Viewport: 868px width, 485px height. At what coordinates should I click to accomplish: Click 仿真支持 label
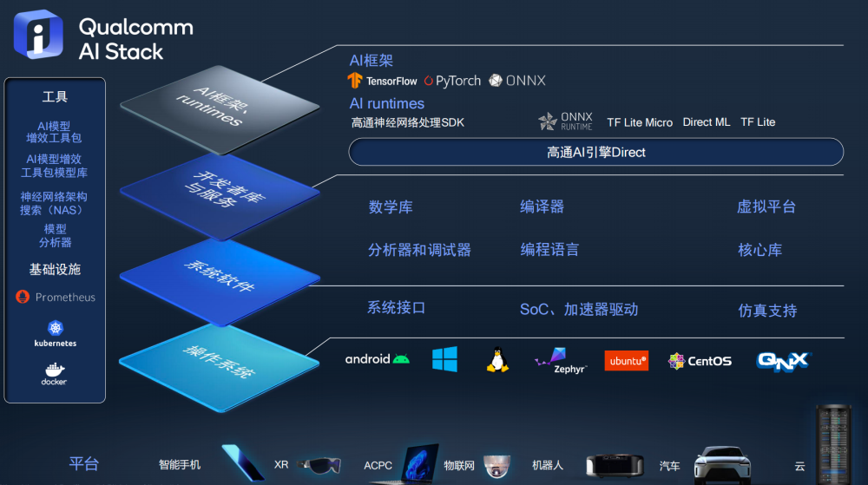pyautogui.click(x=768, y=311)
